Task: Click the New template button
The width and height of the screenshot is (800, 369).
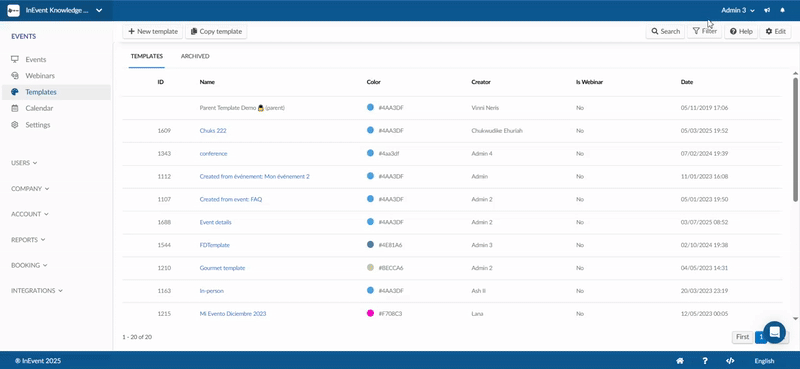Action: [153, 31]
